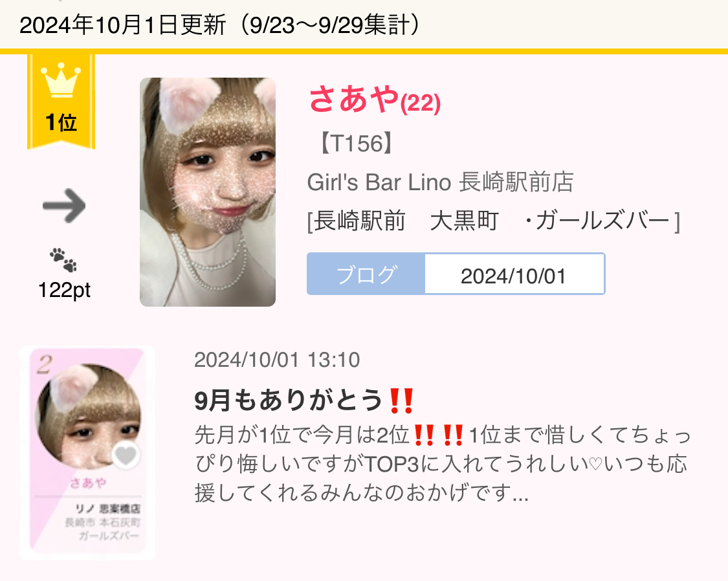728x581 pixels.
Task: Click blog timestamp 2024/10/01 13:10
Action: pyautogui.click(x=277, y=360)
